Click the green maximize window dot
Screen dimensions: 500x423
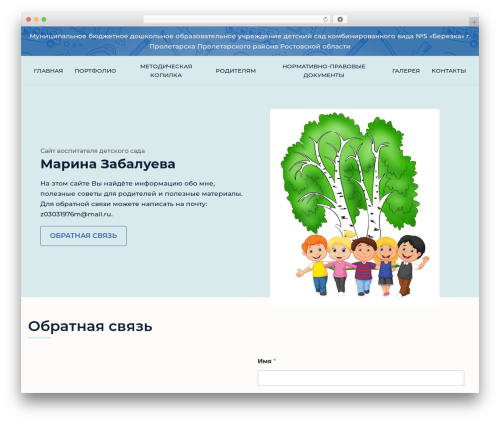pos(44,20)
